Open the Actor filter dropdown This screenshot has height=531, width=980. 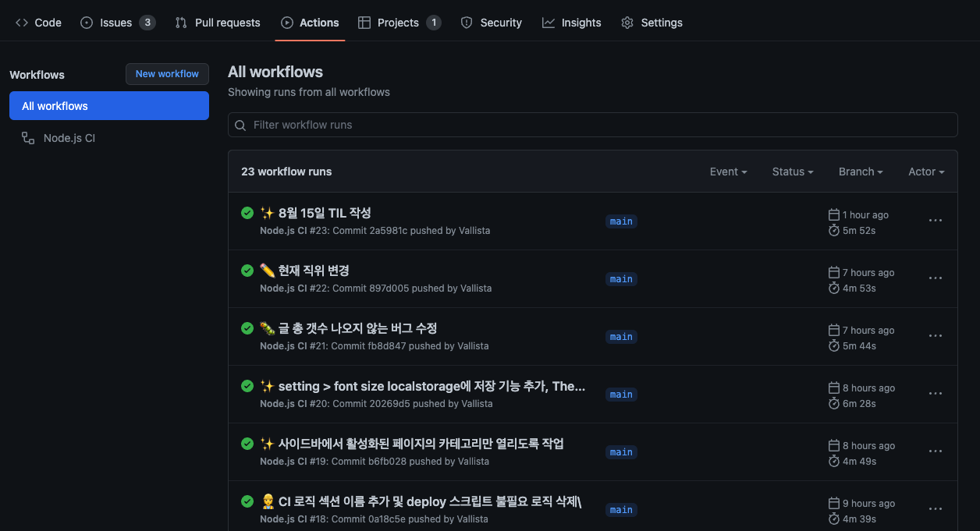pyautogui.click(x=925, y=172)
